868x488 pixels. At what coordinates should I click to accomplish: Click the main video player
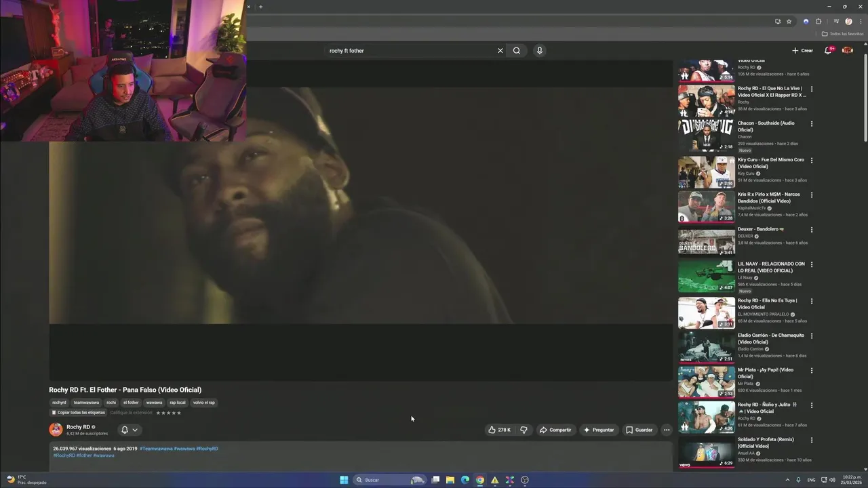(361, 220)
